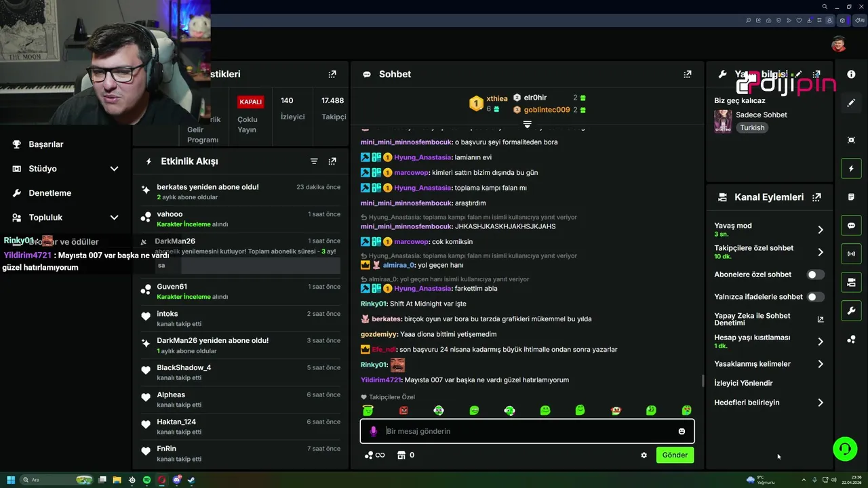Pop out the stats panel at top
This screenshot has width=868, height=488.
coord(332,75)
